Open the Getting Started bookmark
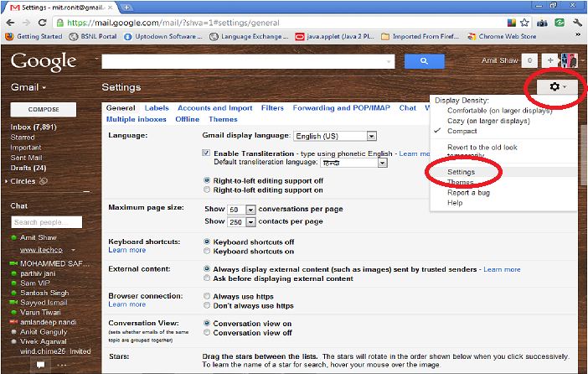The image size is (588, 374). (x=34, y=36)
